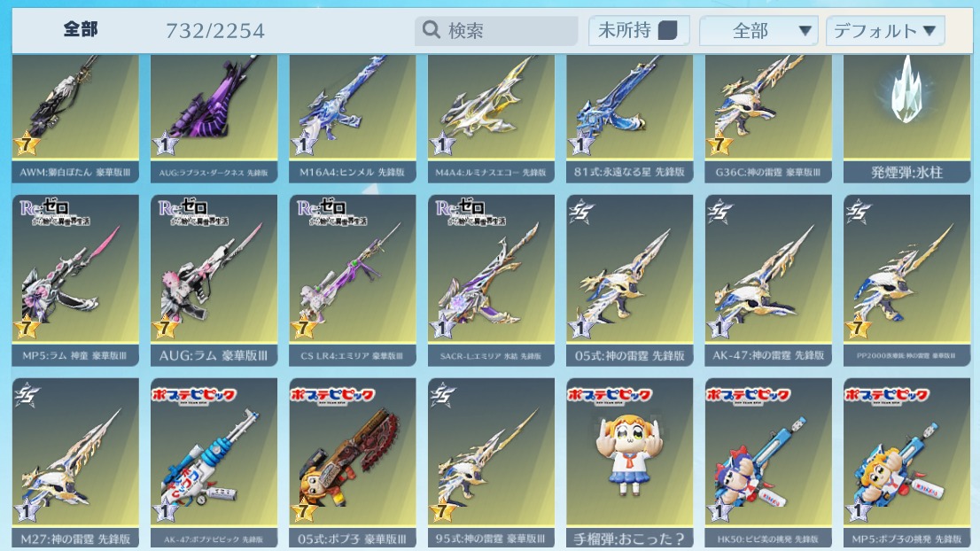Open the デフォルト sort dropdown

coord(885,31)
